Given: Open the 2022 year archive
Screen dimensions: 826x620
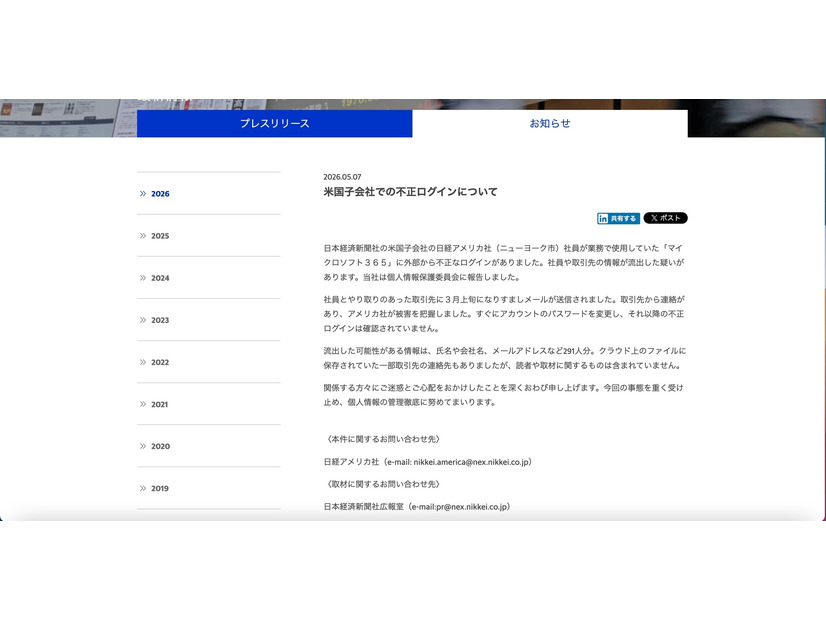Looking at the screenshot, I should click(x=160, y=362).
